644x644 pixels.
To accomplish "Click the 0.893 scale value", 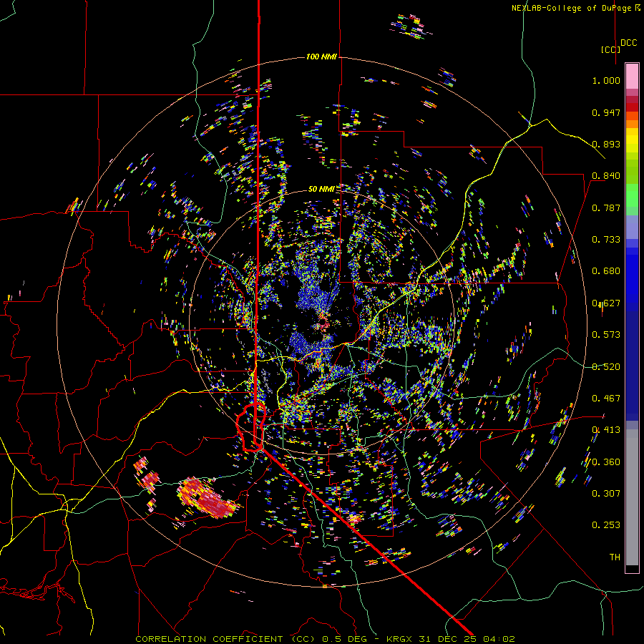I will (606, 144).
